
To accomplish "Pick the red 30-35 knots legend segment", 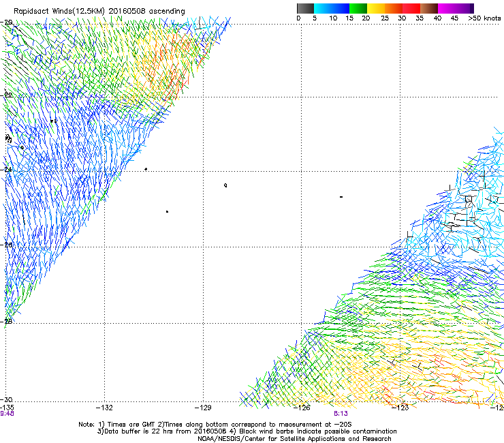I will click(411, 8).
